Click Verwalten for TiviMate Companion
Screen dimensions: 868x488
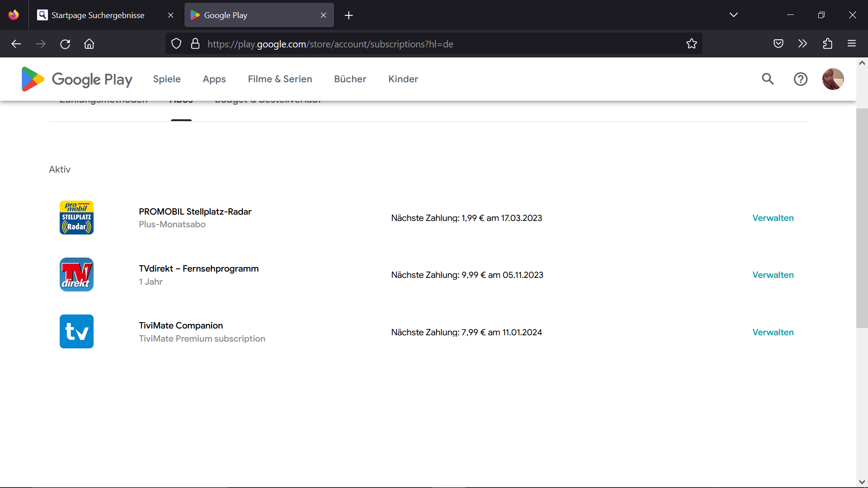(x=773, y=332)
